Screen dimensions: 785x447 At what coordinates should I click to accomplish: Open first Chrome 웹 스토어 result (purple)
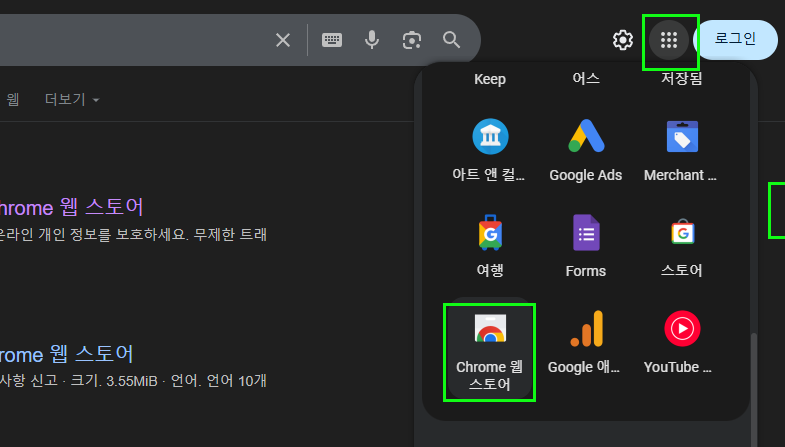click(x=71, y=207)
